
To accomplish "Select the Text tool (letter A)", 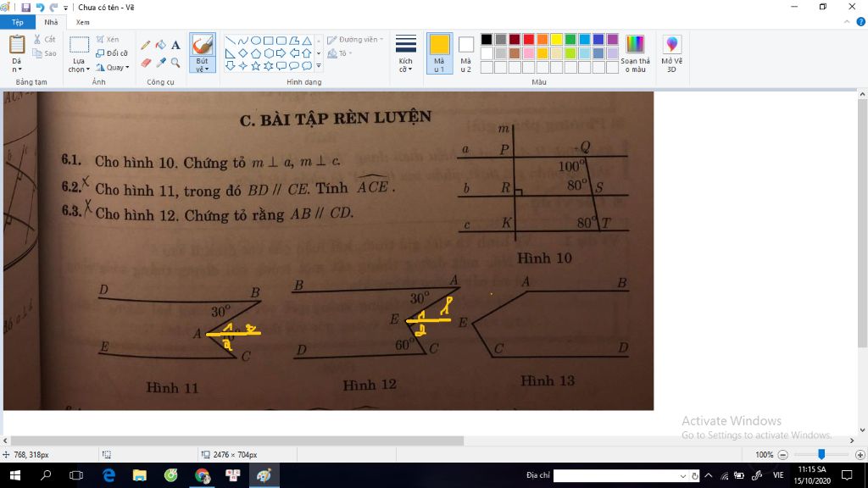I will pos(175,46).
